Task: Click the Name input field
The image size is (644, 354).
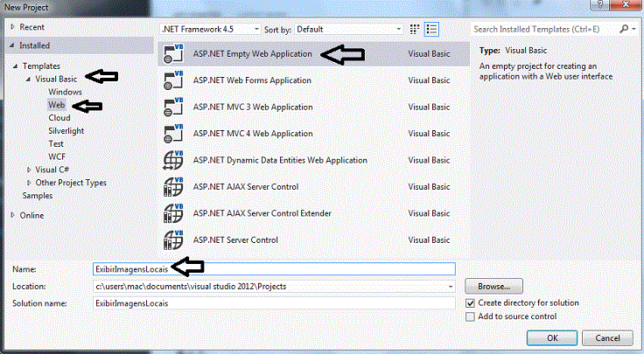Action: pyautogui.click(x=274, y=269)
